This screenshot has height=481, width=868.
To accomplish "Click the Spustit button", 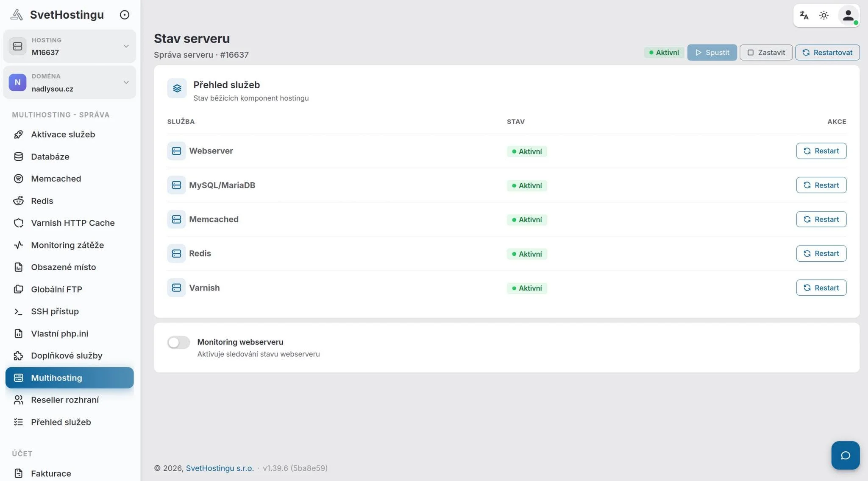I will pos(712,53).
